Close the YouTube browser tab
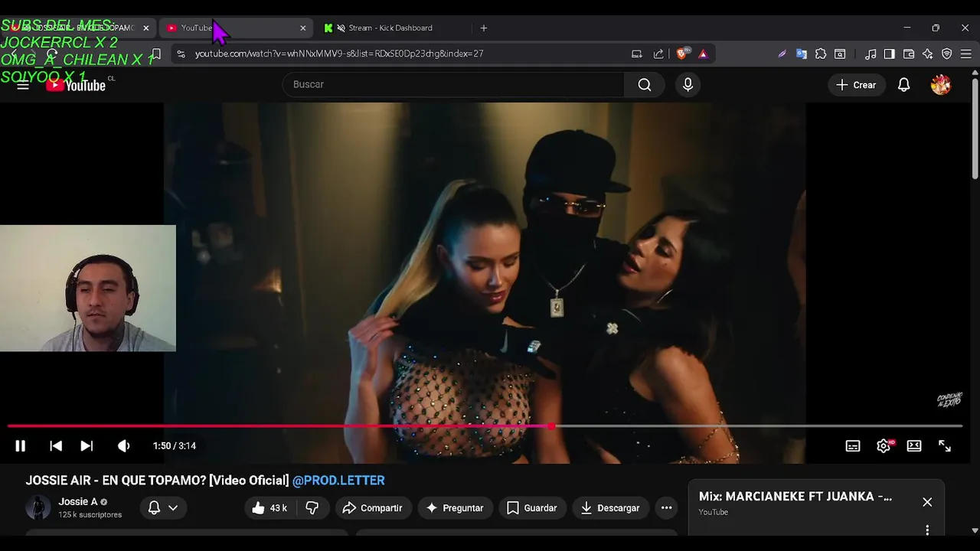Viewport: 980px width, 551px height. click(303, 28)
